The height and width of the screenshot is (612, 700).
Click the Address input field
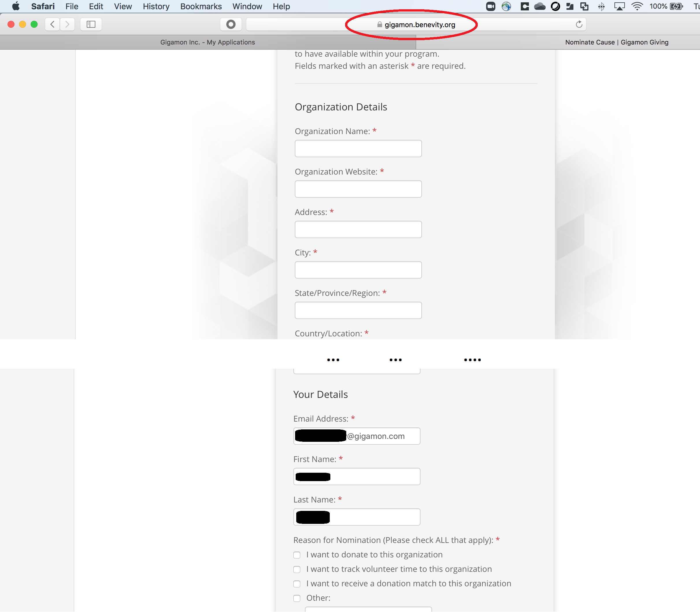[x=358, y=229]
